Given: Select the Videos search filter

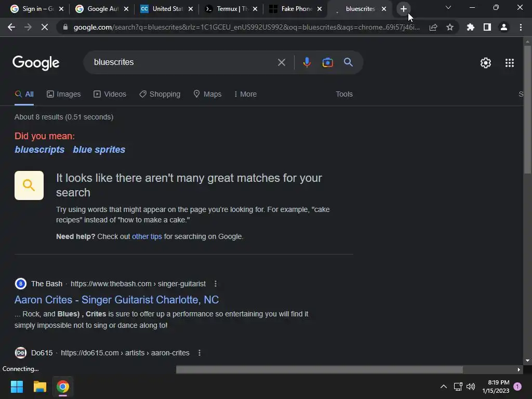Looking at the screenshot, I should click(110, 95).
